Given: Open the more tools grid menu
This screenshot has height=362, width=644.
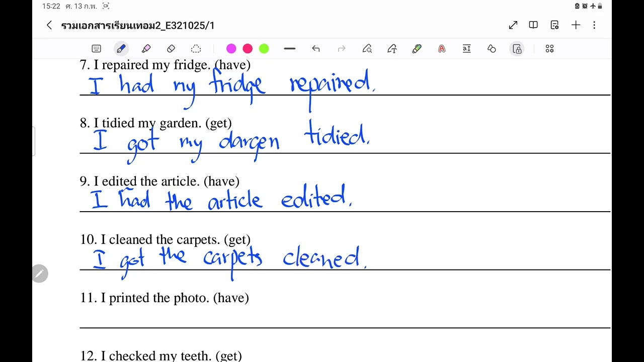Looking at the screenshot, I should (549, 49).
